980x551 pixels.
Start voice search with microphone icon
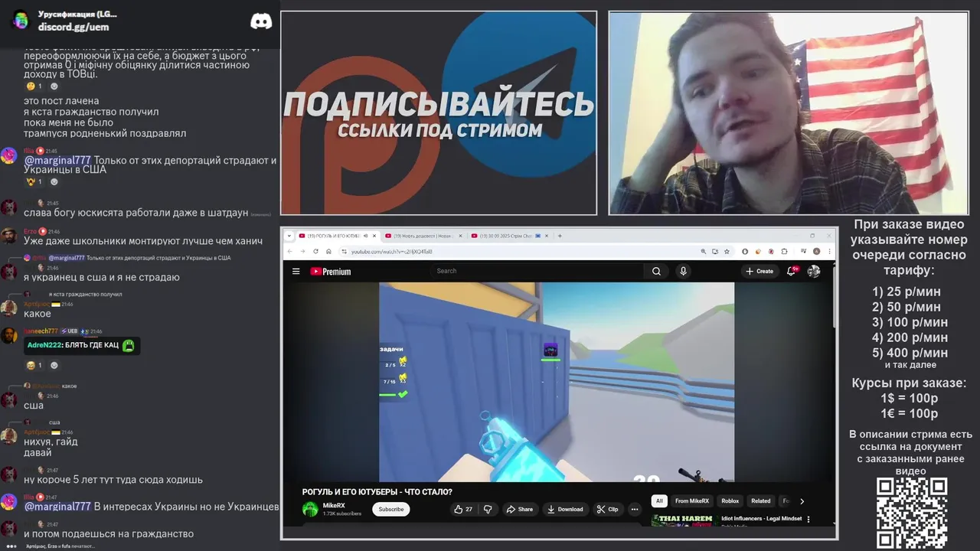(x=683, y=271)
